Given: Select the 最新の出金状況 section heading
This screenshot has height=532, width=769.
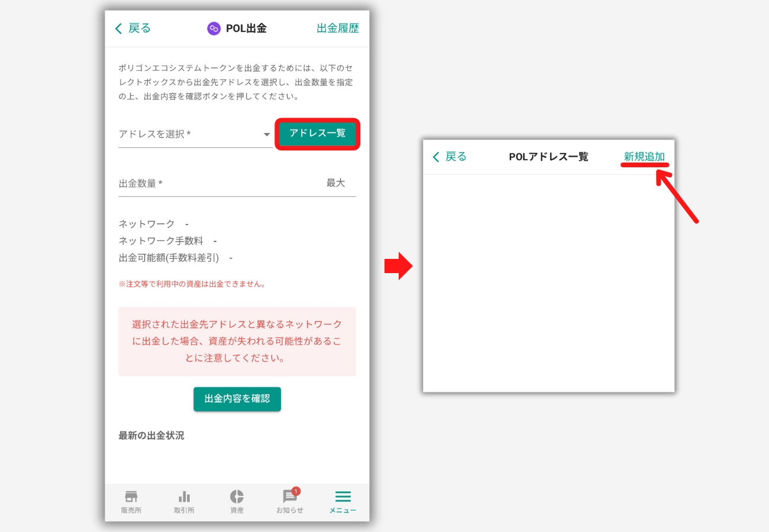Looking at the screenshot, I should point(151,434).
